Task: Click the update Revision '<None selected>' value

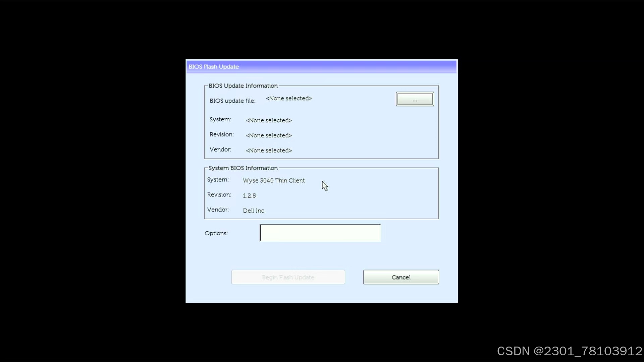Action: tap(268, 135)
